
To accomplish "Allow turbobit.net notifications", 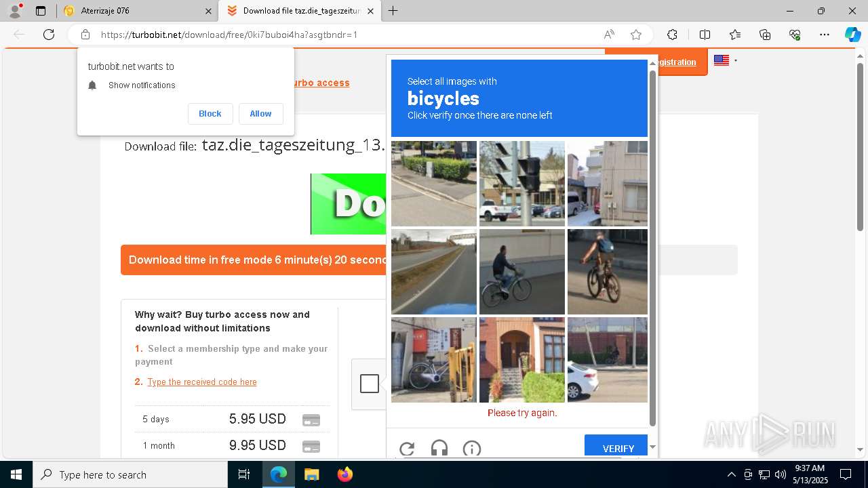I will (x=260, y=114).
